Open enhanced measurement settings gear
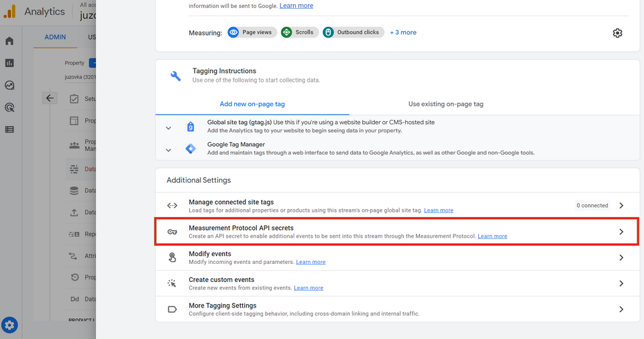Viewport: 644px width, 339px height. click(617, 33)
